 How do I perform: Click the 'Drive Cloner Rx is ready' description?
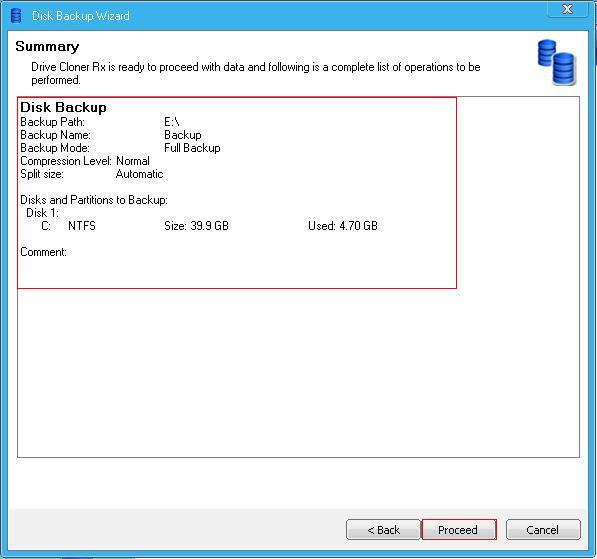pyautogui.click(x=255, y=73)
